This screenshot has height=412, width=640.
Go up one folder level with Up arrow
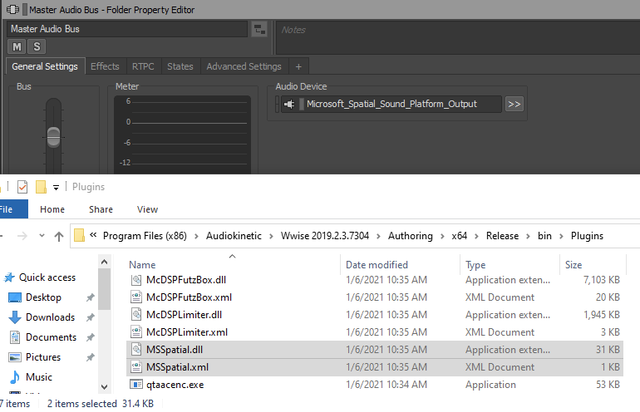coord(59,236)
